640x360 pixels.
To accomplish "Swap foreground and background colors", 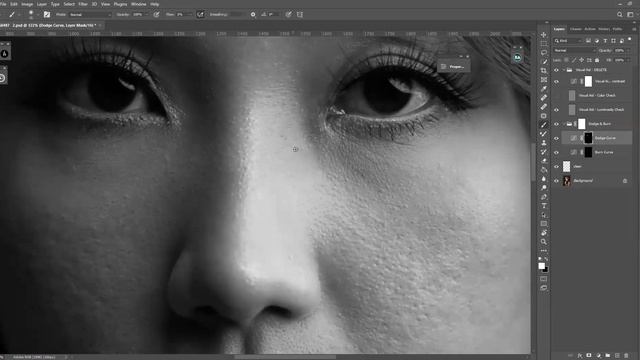I will click(x=546, y=259).
